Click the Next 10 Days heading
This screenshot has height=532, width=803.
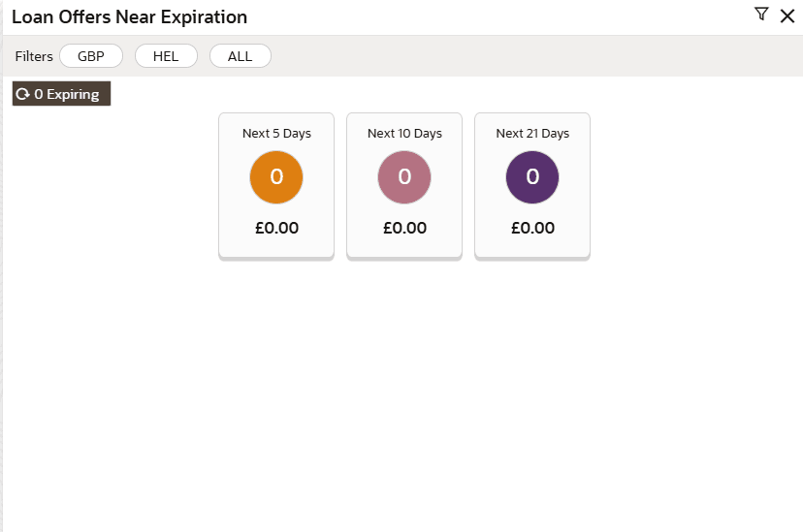(x=404, y=134)
